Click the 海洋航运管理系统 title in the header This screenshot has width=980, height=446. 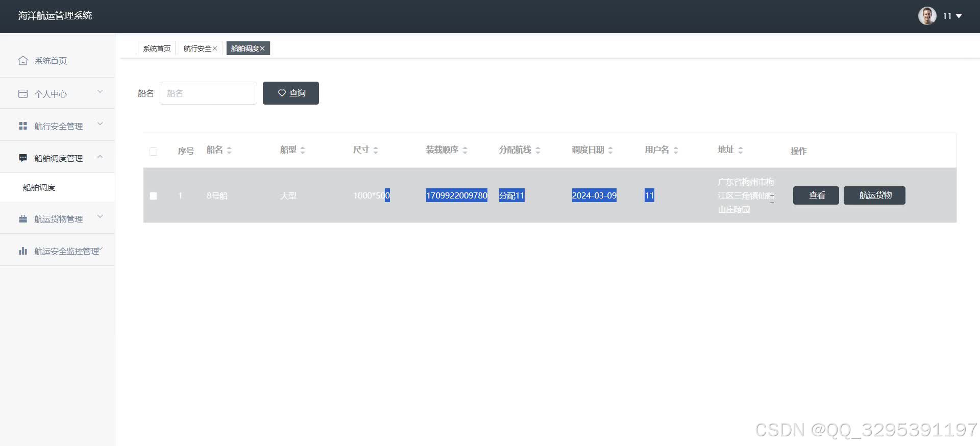point(55,16)
